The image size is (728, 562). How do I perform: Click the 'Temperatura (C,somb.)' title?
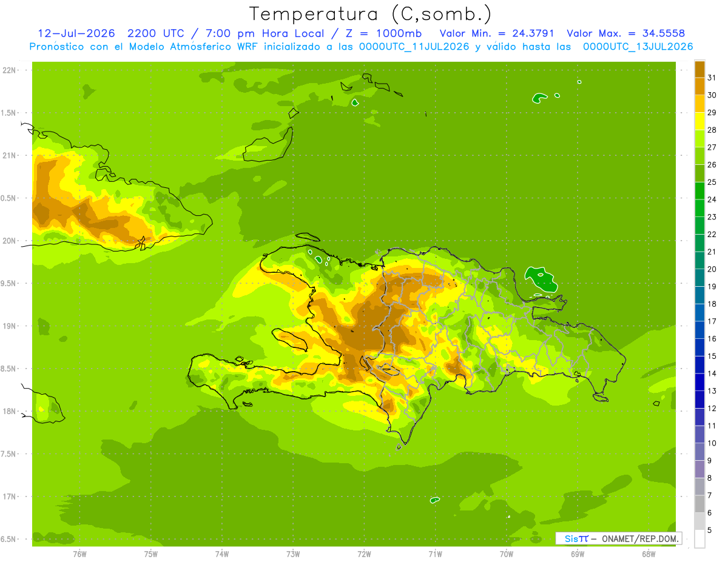pyautogui.click(x=370, y=15)
